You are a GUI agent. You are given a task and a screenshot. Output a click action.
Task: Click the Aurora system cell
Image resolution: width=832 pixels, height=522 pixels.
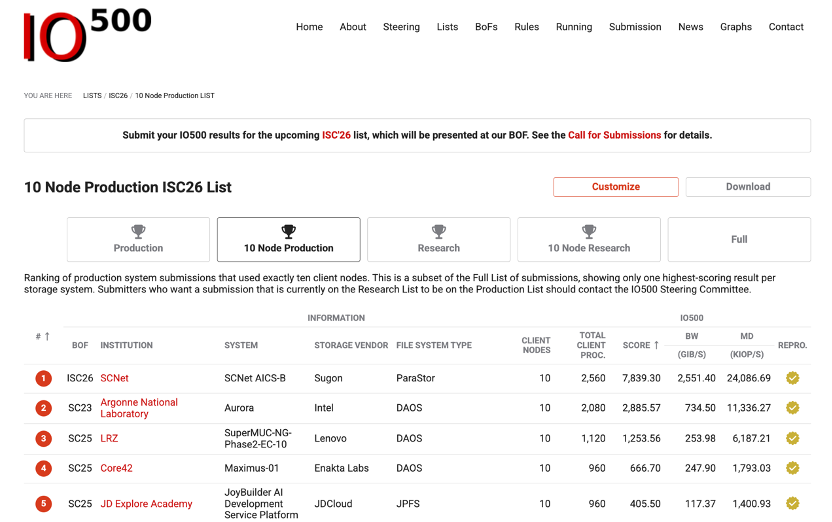pyautogui.click(x=239, y=407)
